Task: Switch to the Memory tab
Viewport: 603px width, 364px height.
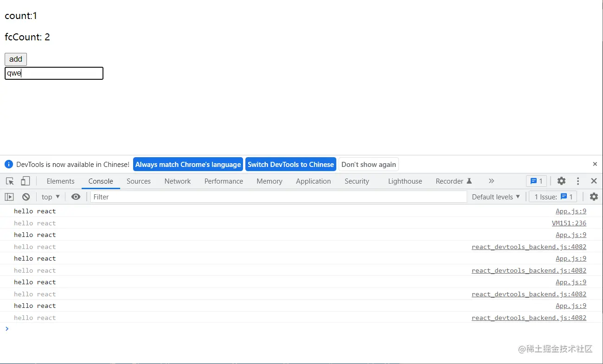Action: point(269,181)
